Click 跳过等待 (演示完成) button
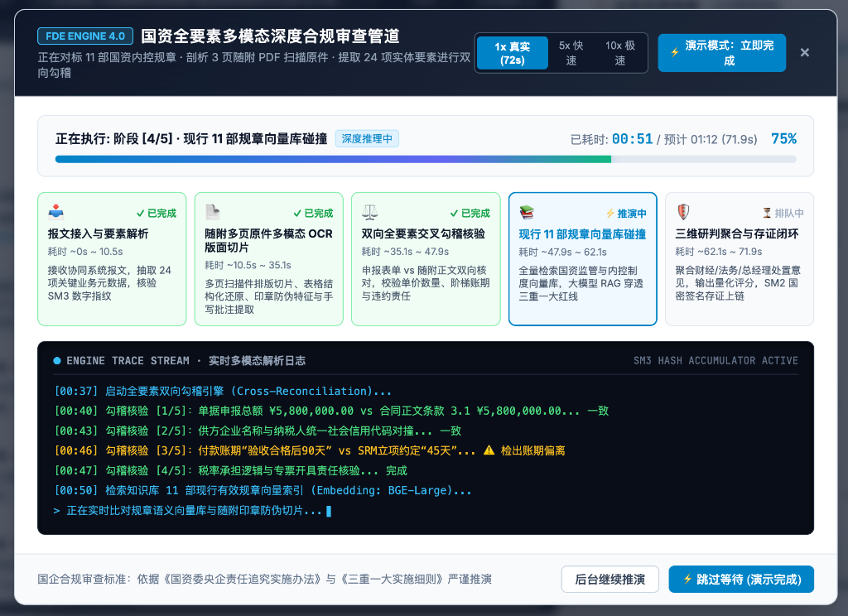Image resolution: width=848 pixels, height=616 pixels. click(x=741, y=580)
